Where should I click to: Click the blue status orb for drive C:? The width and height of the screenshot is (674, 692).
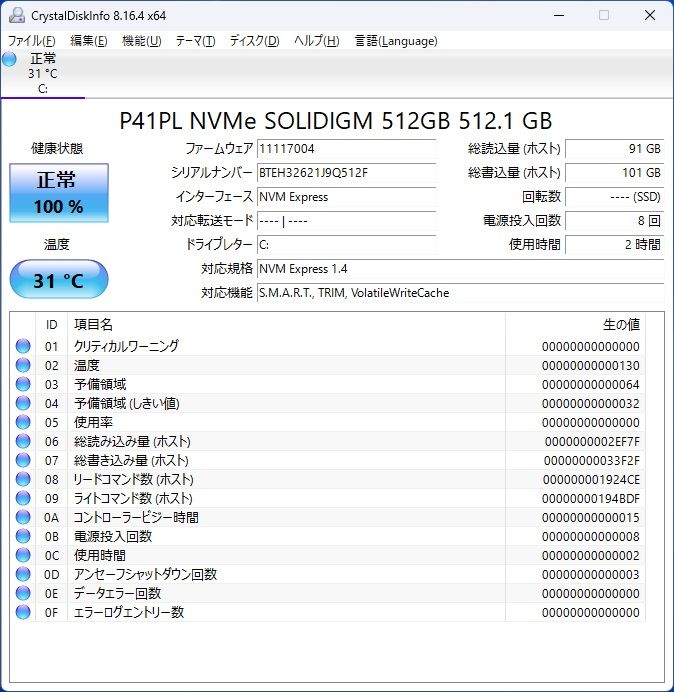coord(10,60)
